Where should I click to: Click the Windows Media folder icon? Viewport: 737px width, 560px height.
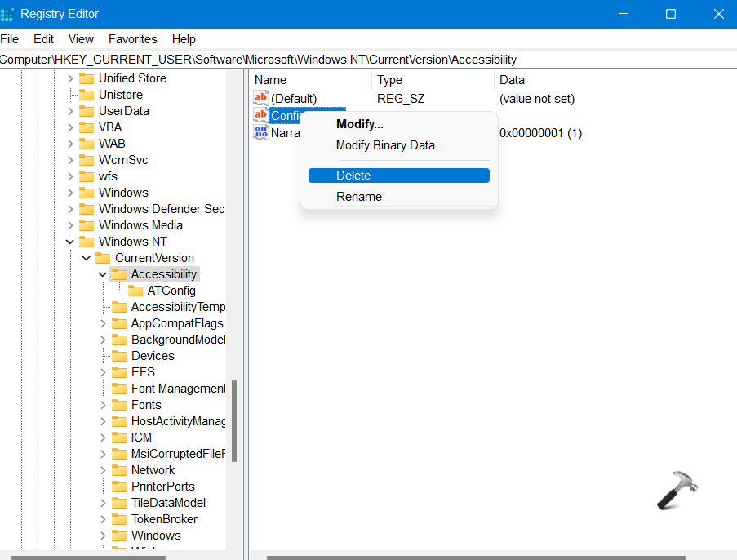tap(87, 225)
